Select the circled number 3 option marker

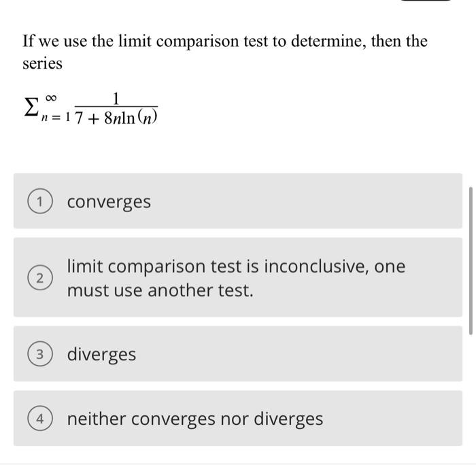coord(39,354)
